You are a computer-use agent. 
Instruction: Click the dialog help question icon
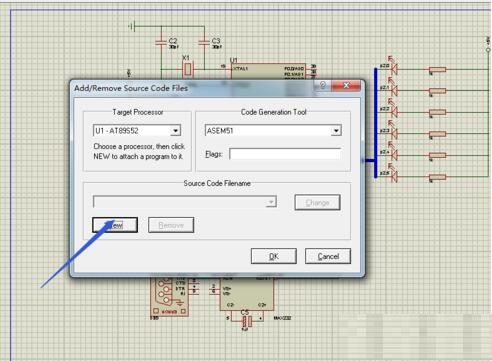(322, 85)
